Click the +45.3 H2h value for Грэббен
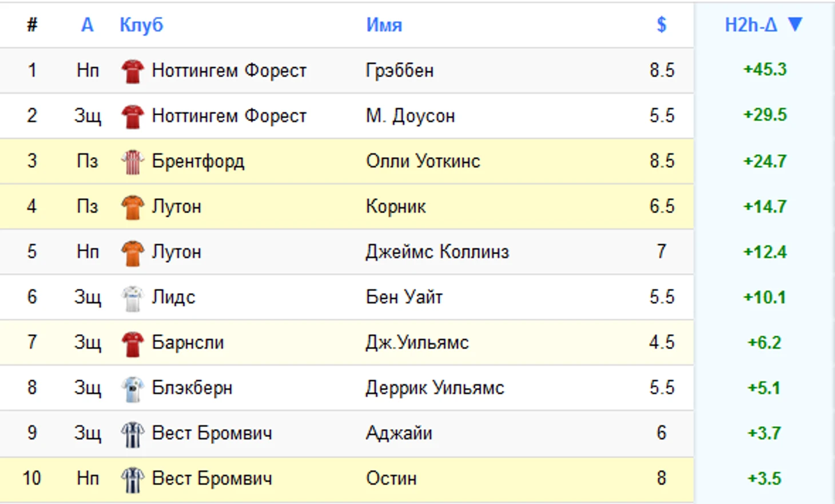This screenshot has height=504, width=835. click(765, 70)
